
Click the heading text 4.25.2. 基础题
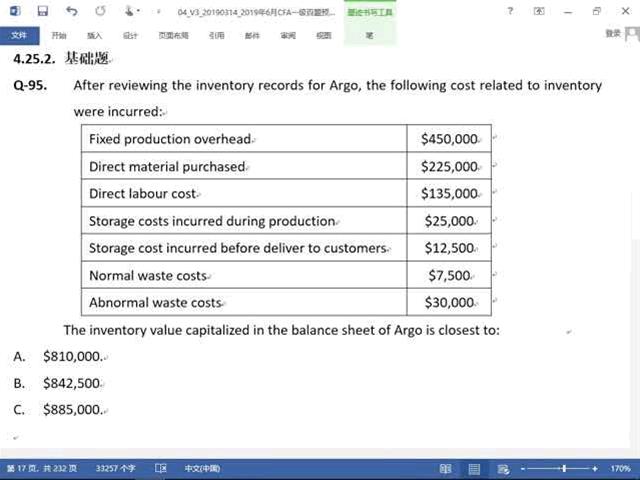coord(61,59)
